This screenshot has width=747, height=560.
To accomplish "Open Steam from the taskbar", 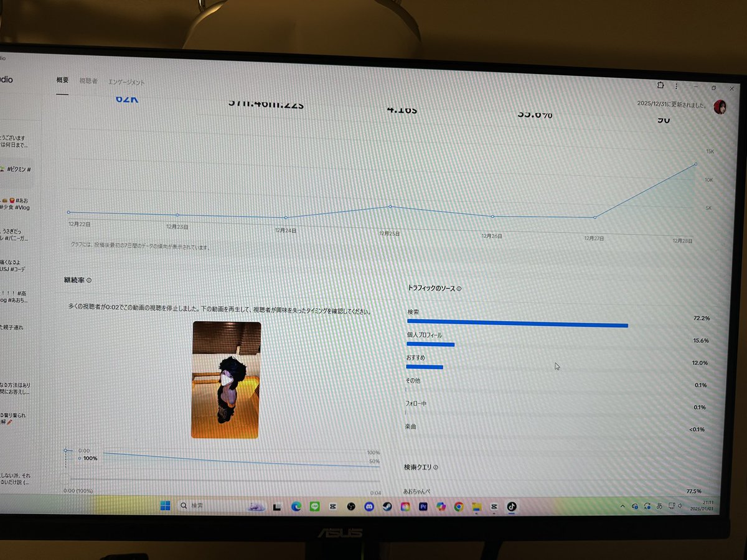I will click(x=387, y=506).
